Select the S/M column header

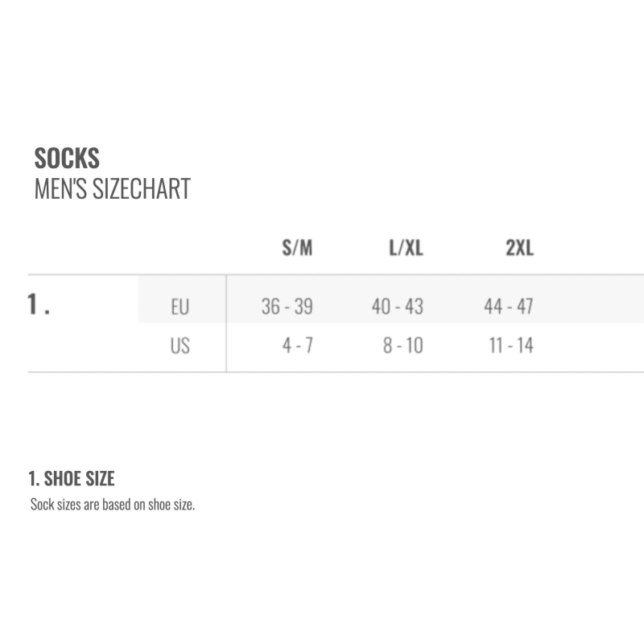pyautogui.click(x=297, y=248)
